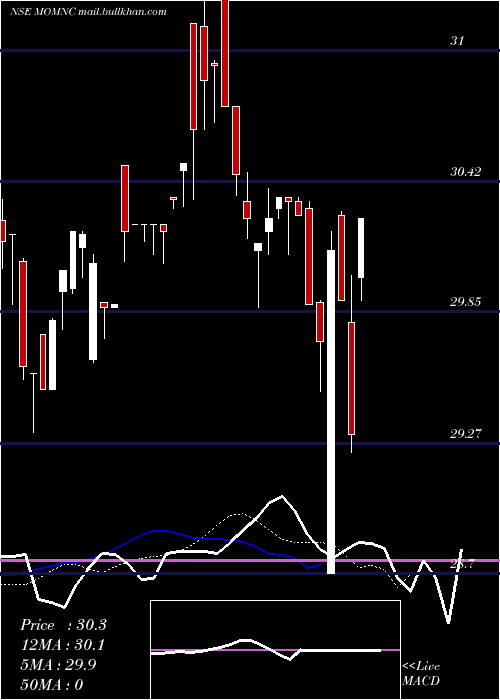Click the 'NSE MOMNC mail.bullkhan.com' chart title
Image resolution: width=500 pixels, height=700 pixels.
[x=88, y=12]
